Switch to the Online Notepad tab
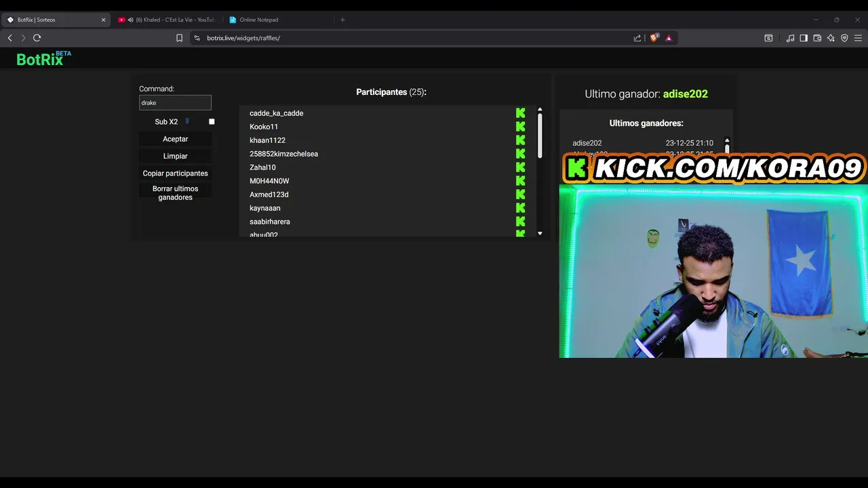 [278, 20]
